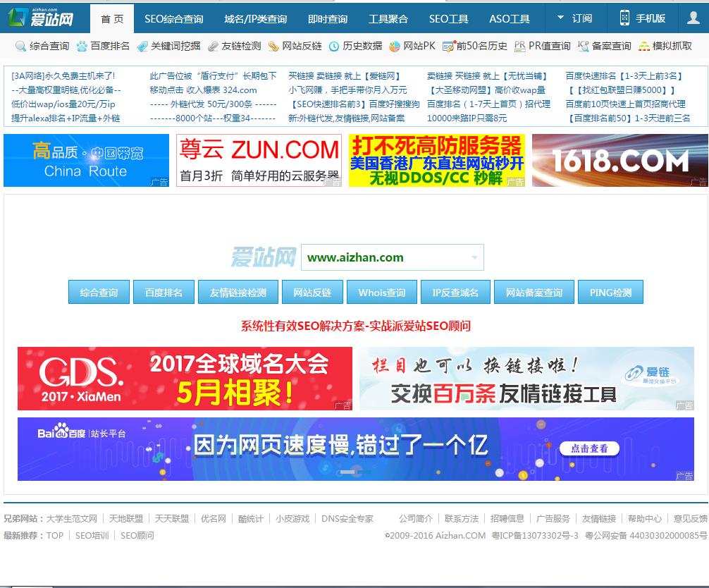709x588 pixels.
Task: Open the ASO工具 menu
Action: click(509, 18)
